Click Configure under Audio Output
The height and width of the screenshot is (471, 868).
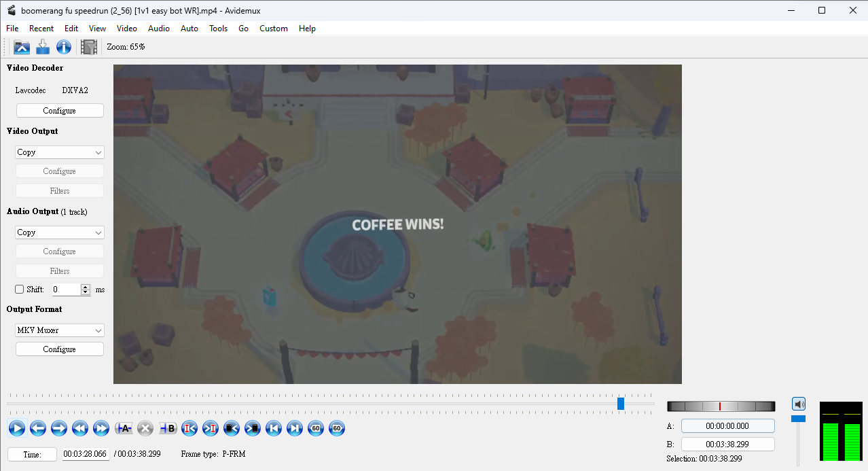pos(60,251)
